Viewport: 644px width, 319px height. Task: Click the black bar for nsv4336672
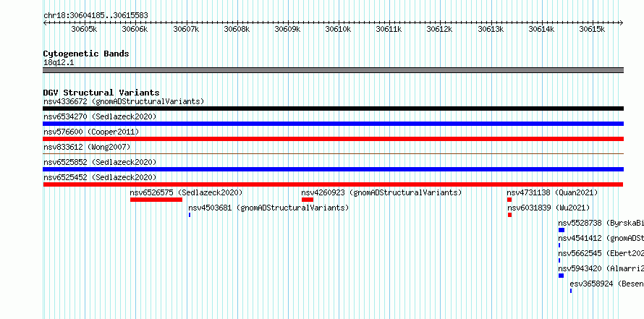point(333,109)
